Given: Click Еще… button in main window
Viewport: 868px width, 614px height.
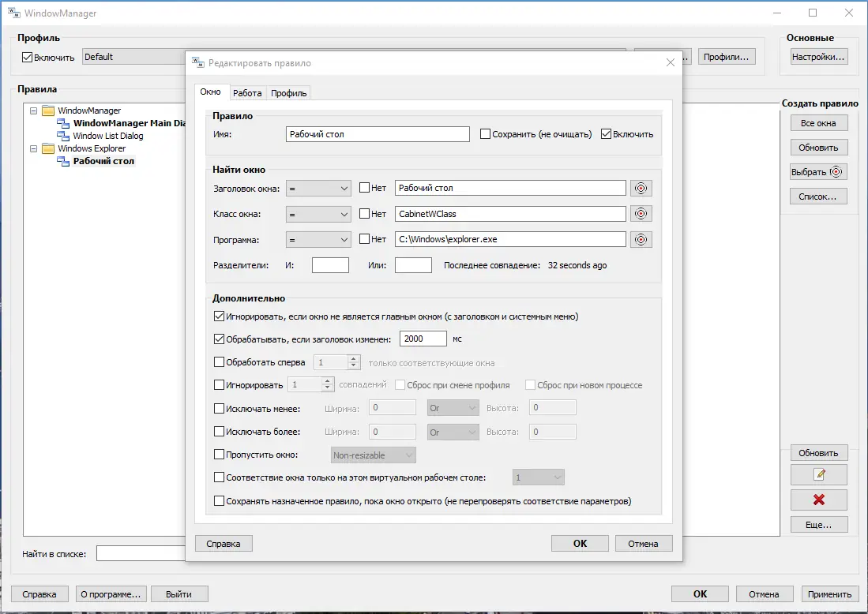Looking at the screenshot, I should tap(819, 524).
